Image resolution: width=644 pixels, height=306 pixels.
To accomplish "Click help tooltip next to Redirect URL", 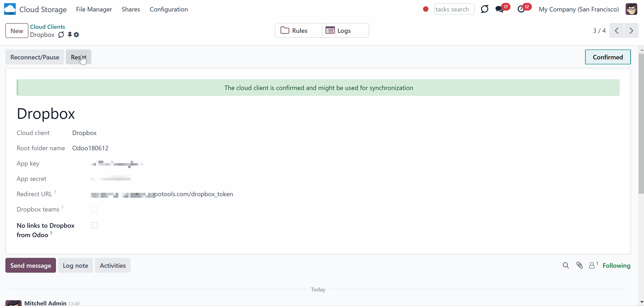I will [x=55, y=192].
